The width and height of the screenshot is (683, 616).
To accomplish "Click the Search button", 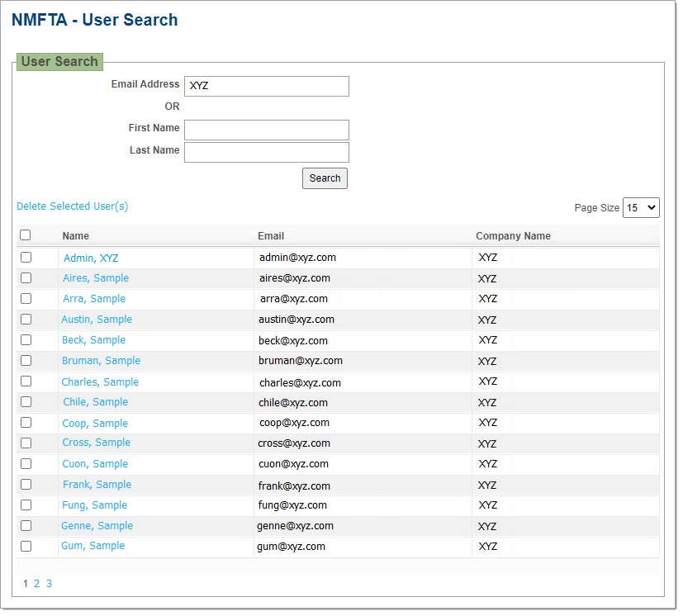I will (x=325, y=178).
